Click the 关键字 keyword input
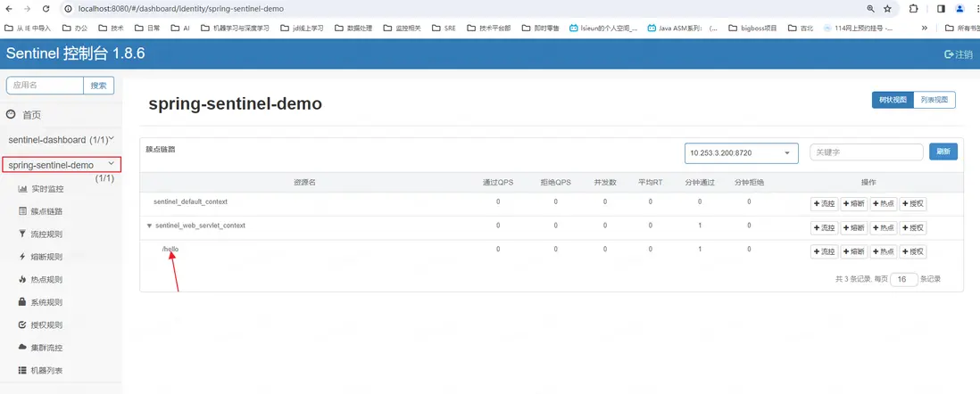Screen dimensions: 980x394 (x=867, y=152)
